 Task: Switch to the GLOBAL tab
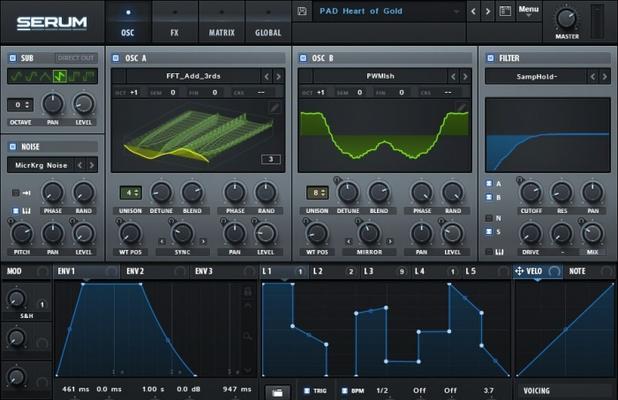click(x=268, y=22)
